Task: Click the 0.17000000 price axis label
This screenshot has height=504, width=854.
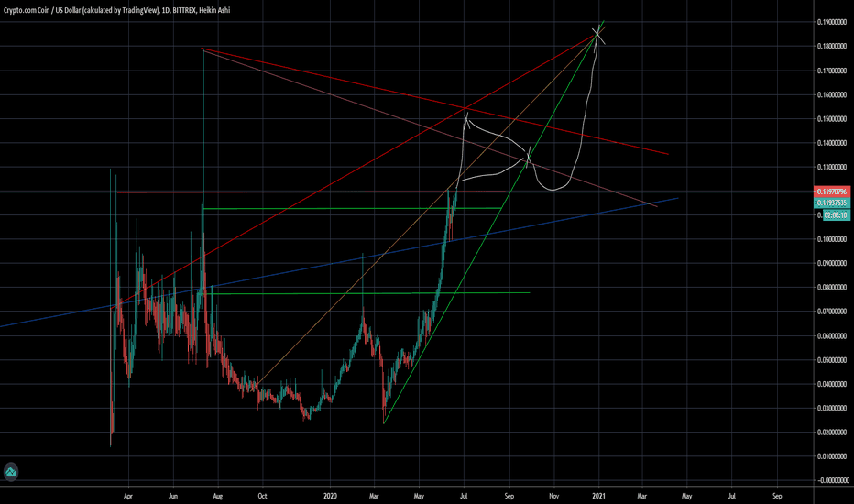Action: point(832,71)
